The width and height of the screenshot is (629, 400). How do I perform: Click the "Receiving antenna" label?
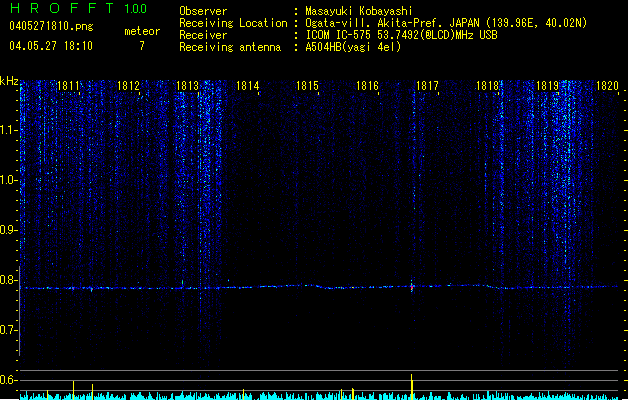[230, 47]
